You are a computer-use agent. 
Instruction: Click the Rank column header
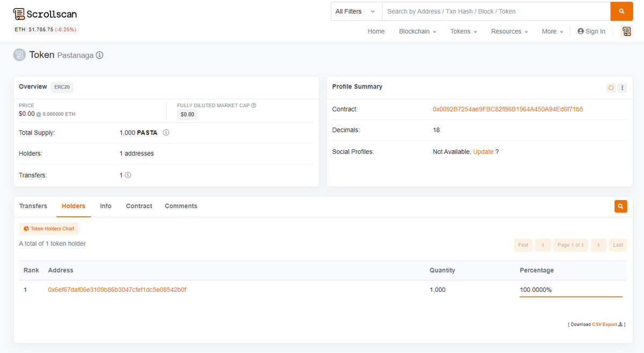tap(31, 270)
